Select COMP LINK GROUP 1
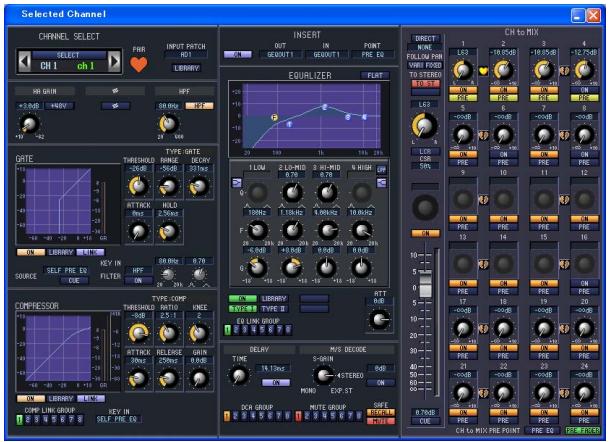Image resolution: width=609 pixels, height=442 pixels. point(19,419)
